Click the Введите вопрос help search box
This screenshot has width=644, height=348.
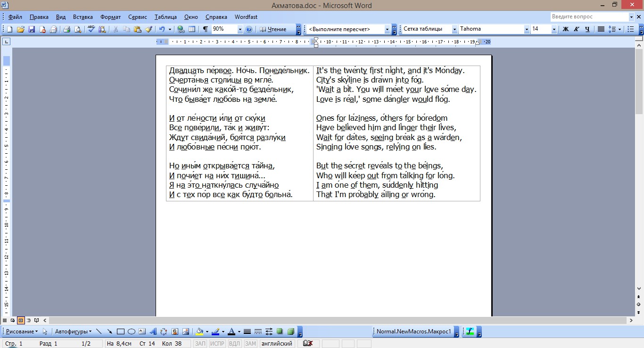click(589, 17)
